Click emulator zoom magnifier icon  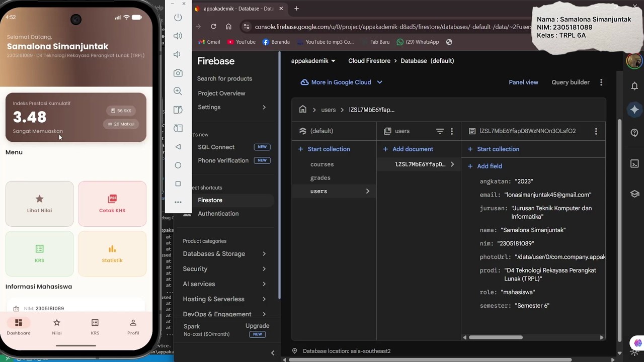(x=178, y=91)
